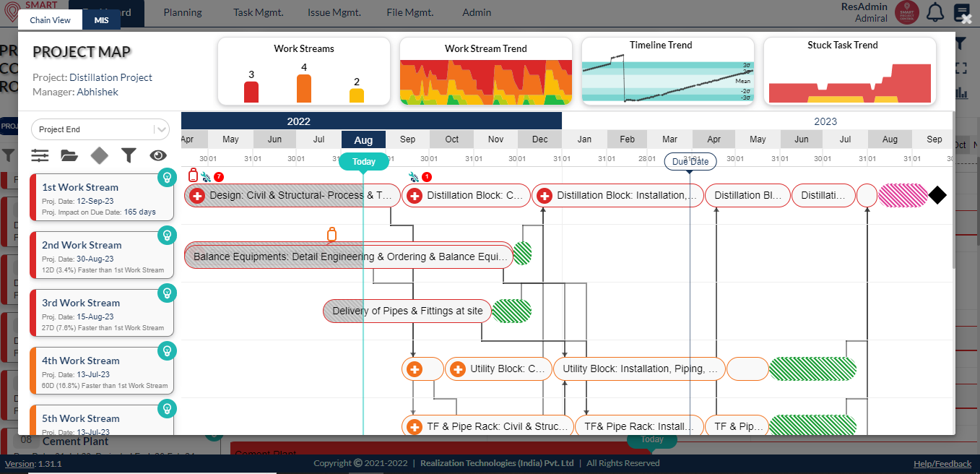Image resolution: width=980 pixels, height=474 pixels.
Task: Click the wrench icon with badge 7
Action: [207, 176]
